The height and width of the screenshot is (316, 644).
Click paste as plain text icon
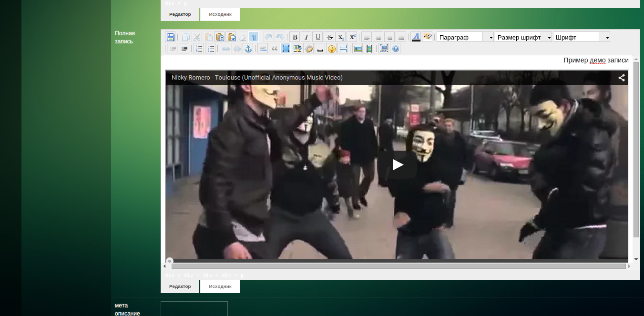point(220,37)
